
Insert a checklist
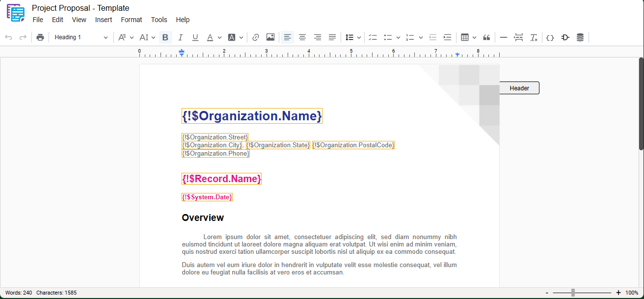click(x=373, y=37)
